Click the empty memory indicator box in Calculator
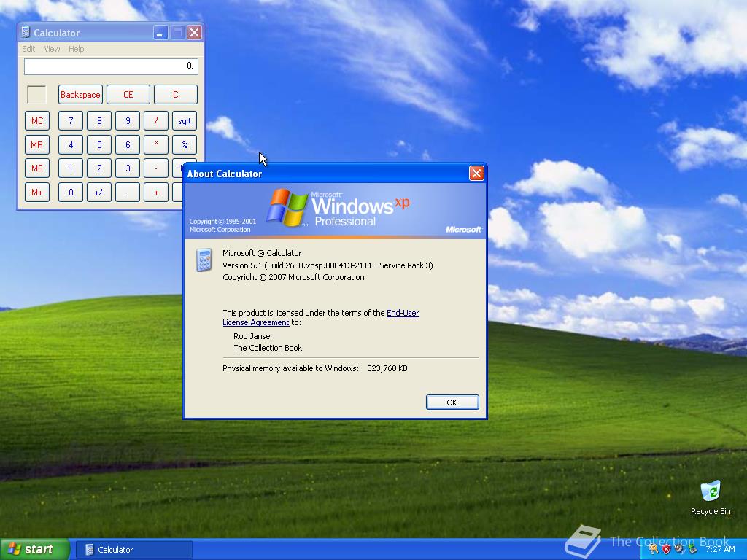Screen dimensions: 747x560 click(36, 94)
